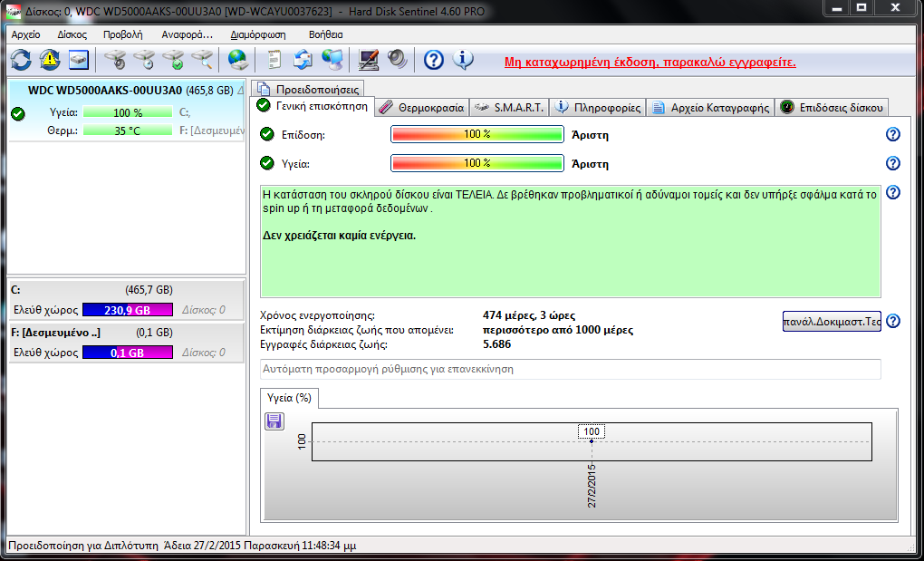Click the unregistered version registration link

[x=650, y=62]
